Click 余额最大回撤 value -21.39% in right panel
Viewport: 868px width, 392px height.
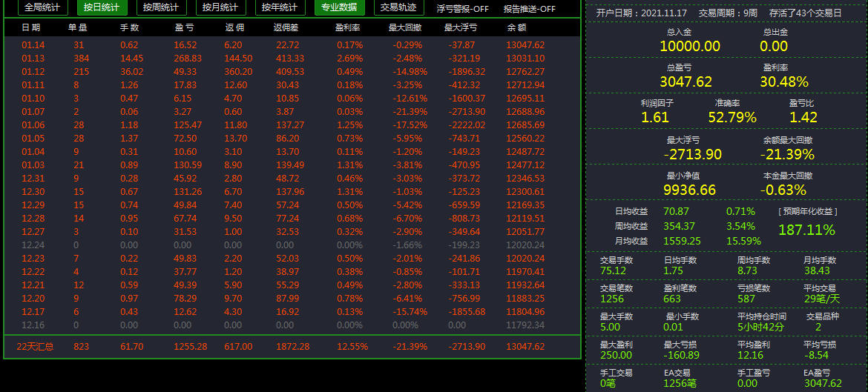787,154
